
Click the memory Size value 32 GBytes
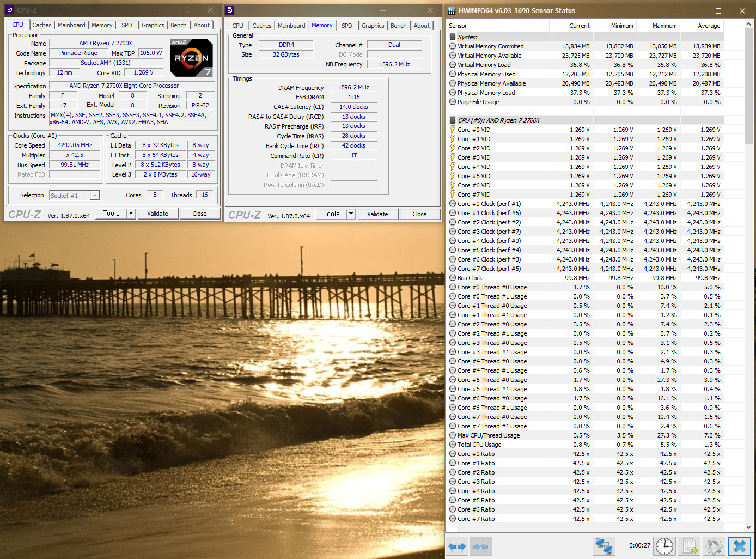point(286,54)
